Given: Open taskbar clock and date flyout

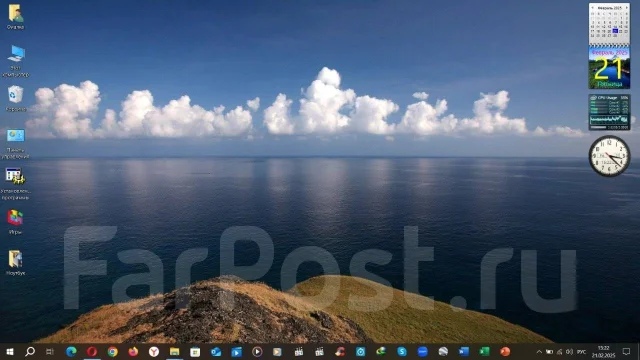Looking at the screenshot, I should [603, 352].
